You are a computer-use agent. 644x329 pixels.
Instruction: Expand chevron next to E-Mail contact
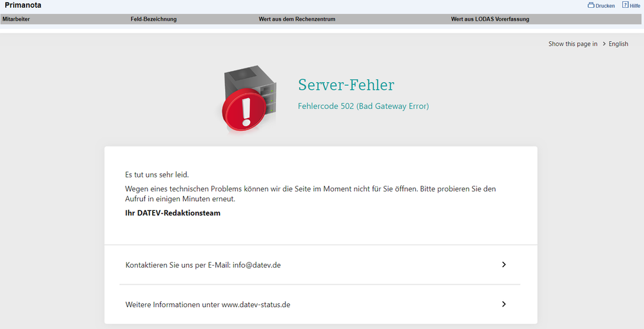pyautogui.click(x=504, y=264)
